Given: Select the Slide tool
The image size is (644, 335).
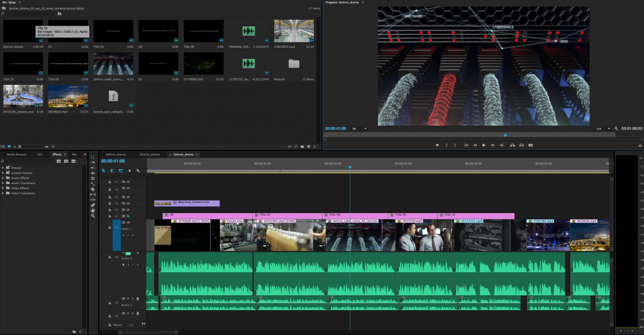Looking at the screenshot, I should coord(93,200).
